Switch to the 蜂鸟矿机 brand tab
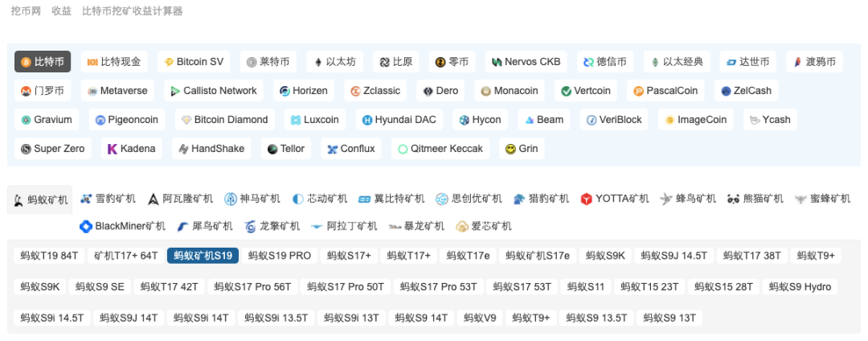Image resolution: width=868 pixels, height=341 pixels. coord(687,199)
